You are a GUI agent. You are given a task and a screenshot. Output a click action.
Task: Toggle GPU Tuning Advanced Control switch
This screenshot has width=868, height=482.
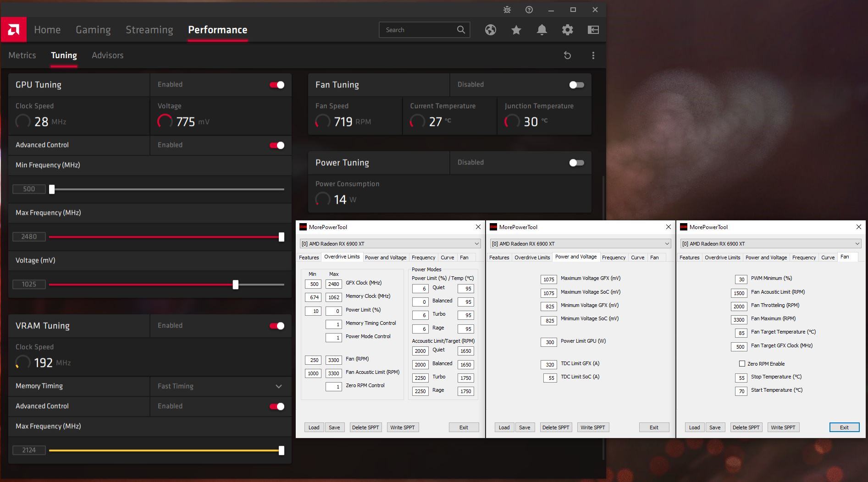point(277,145)
